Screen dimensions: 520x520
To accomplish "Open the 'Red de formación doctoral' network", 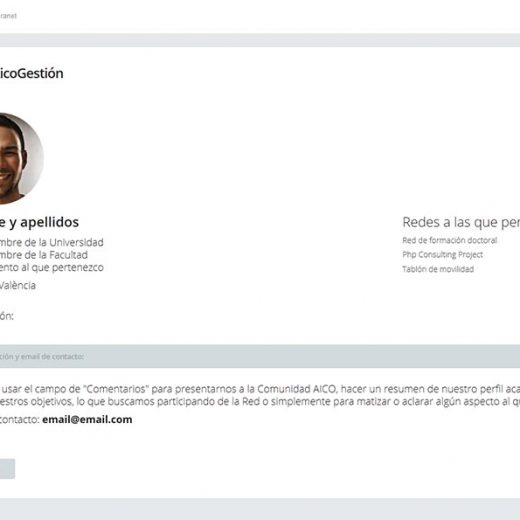I will click(x=450, y=240).
